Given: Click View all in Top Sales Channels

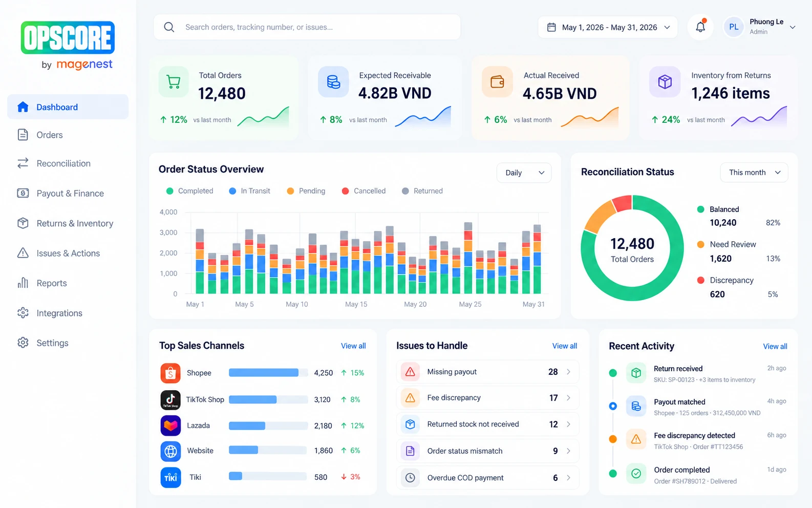Looking at the screenshot, I should coord(353,346).
